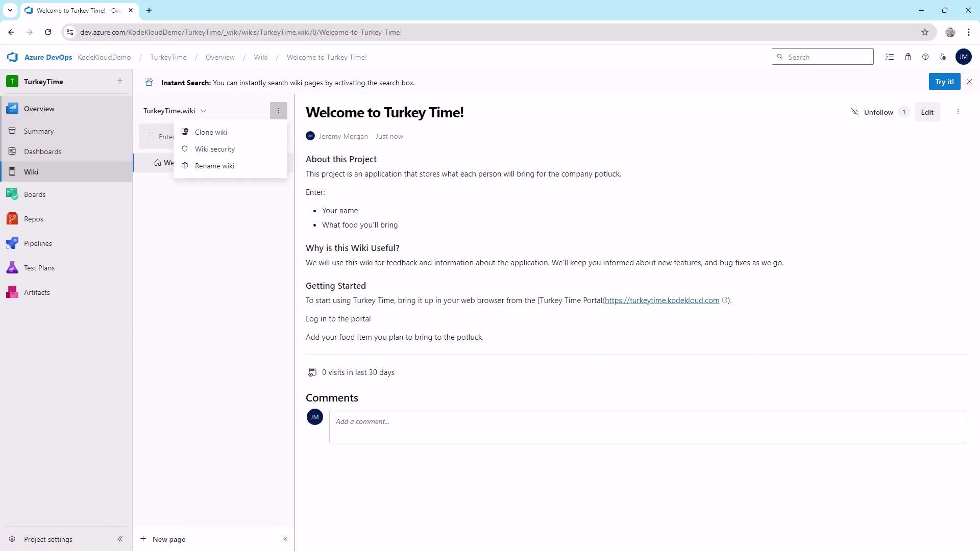Viewport: 980px width, 551px height.
Task: Click the page visits icon
Action: [x=312, y=372]
